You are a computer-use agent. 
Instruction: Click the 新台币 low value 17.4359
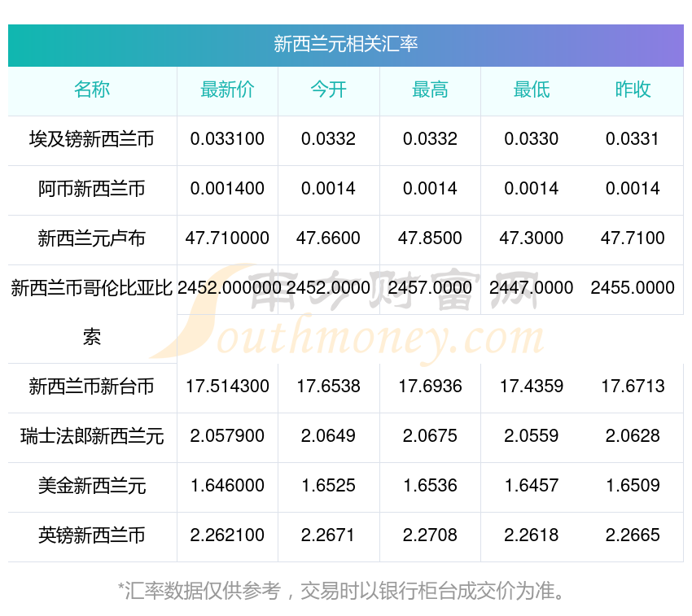point(532,387)
